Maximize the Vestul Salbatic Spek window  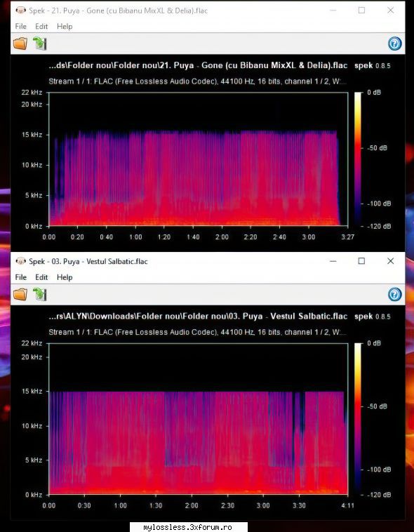362,261
